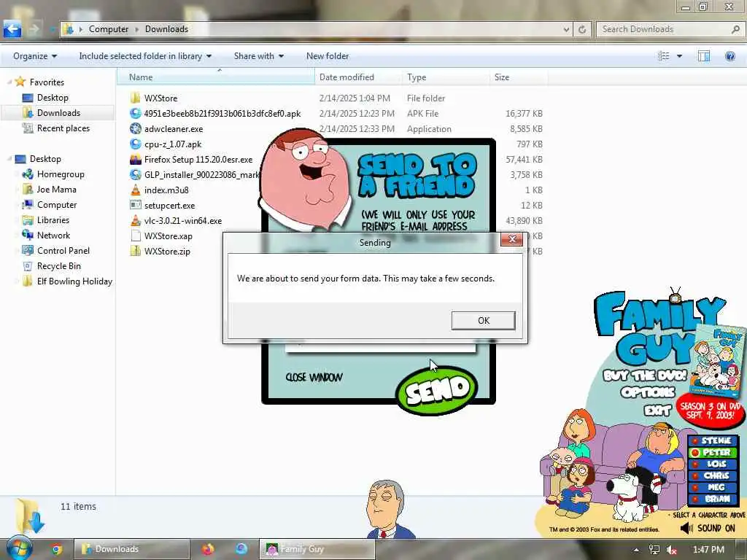Open OPTIONS in Family Guy panel

click(x=648, y=392)
